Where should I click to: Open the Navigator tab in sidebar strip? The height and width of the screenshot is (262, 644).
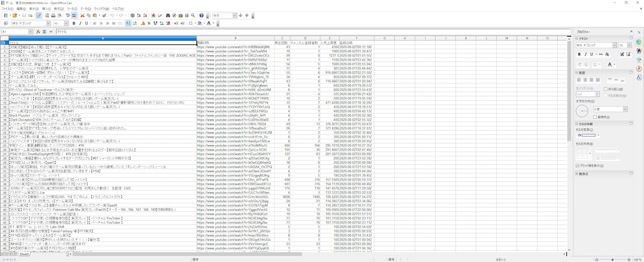639,69
